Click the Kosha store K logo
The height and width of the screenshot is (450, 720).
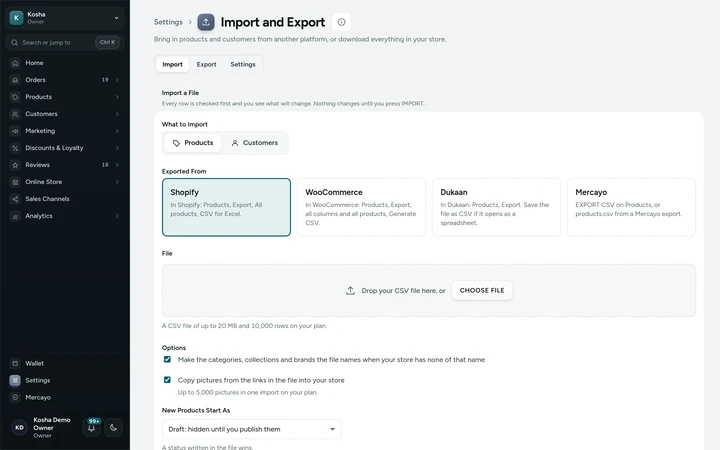tap(17, 17)
